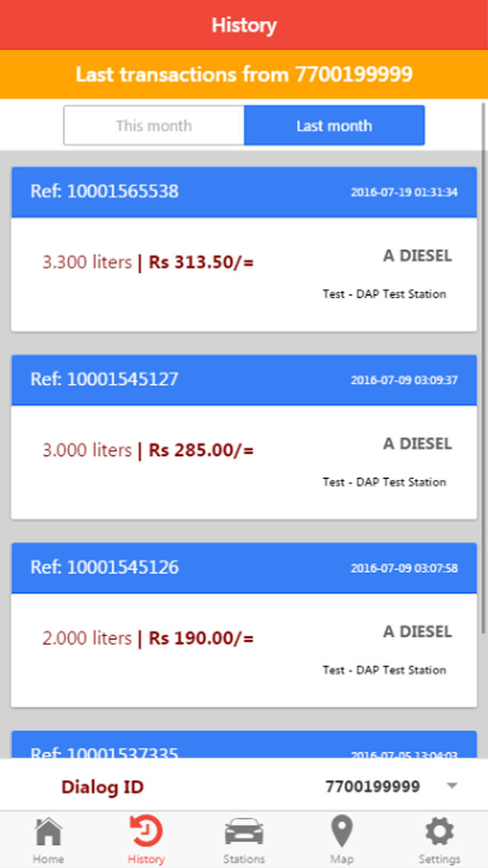488x868 pixels.
Task: Tap the Ref: 10001545126 header bar
Action: [244, 568]
